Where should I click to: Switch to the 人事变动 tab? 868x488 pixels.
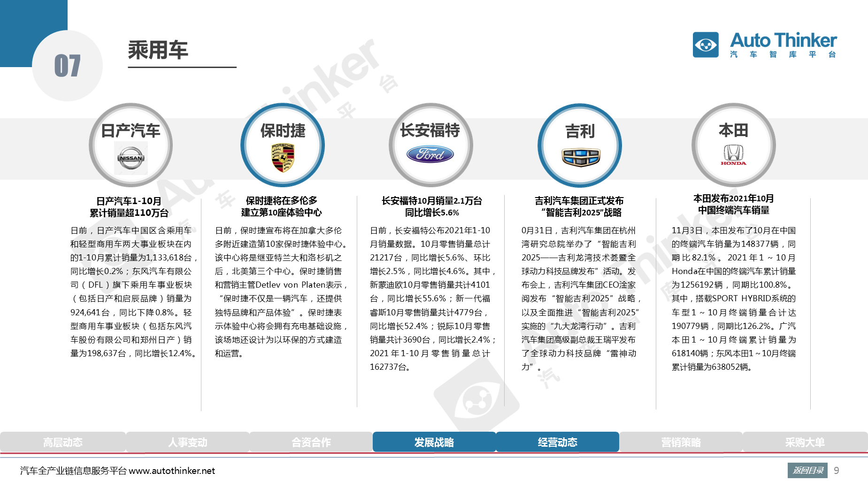coord(187,442)
